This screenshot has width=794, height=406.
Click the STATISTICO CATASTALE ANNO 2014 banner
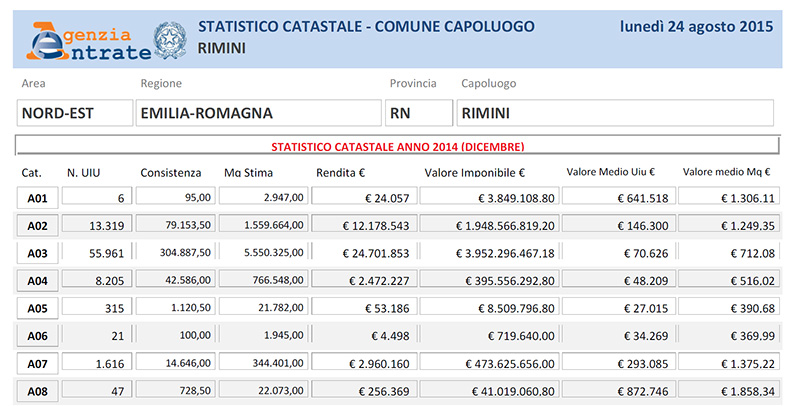coord(398,146)
